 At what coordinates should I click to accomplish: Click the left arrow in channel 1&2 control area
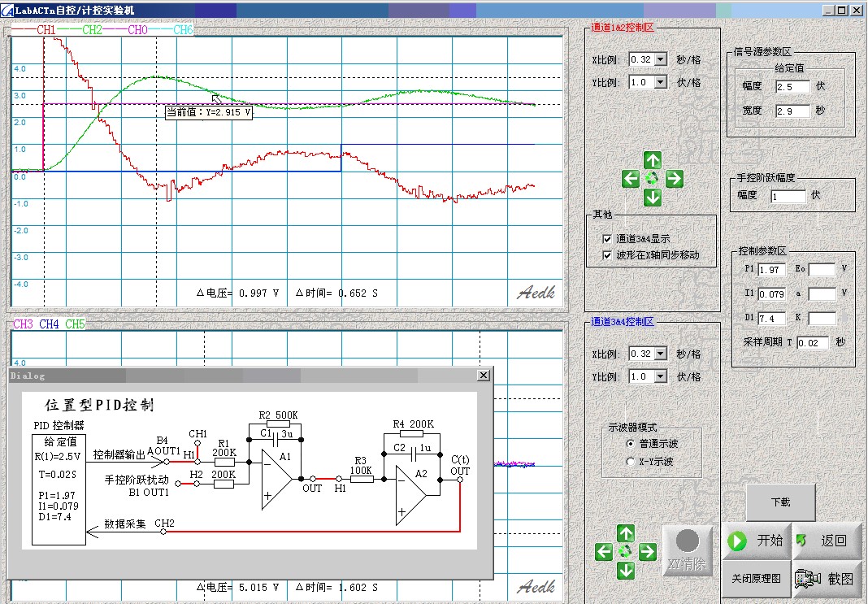pyautogui.click(x=631, y=179)
